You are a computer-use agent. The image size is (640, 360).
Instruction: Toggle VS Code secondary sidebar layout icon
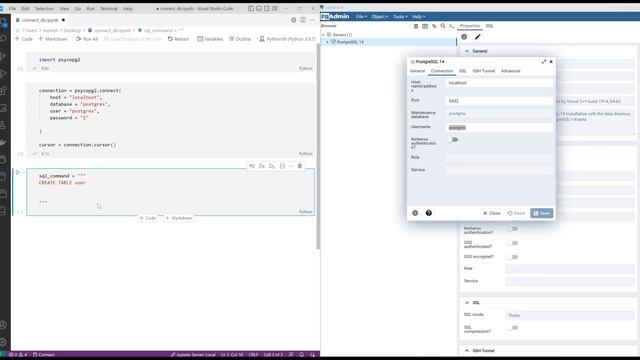[267, 8]
